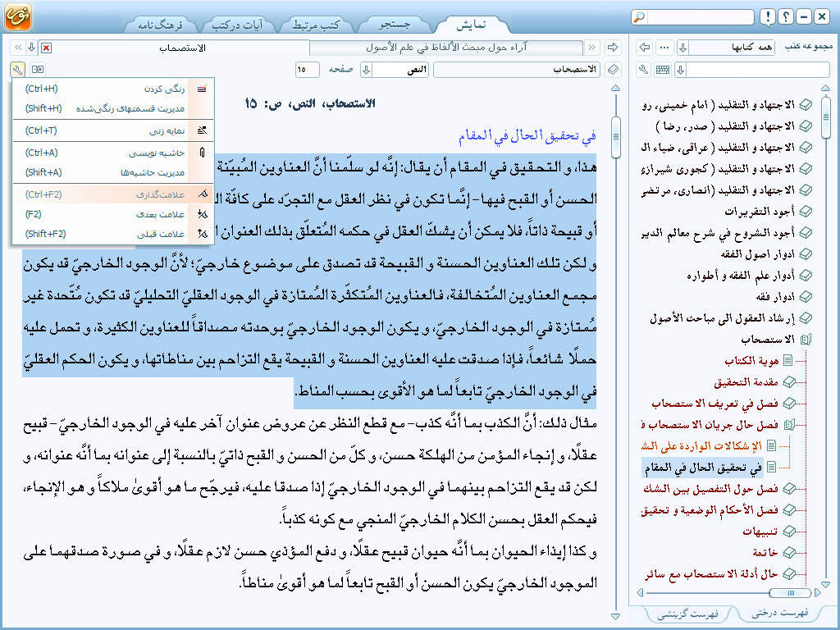
Task: Open the tab list down-arrow beside red X
Action: click(x=32, y=48)
